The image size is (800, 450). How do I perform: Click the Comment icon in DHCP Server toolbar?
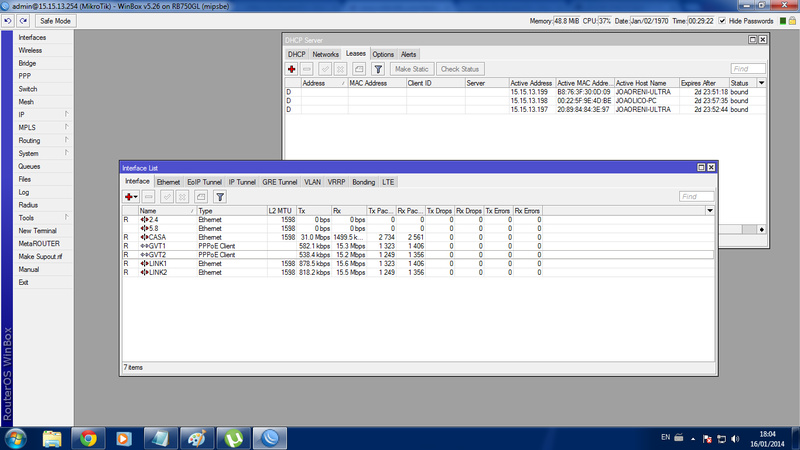pyautogui.click(x=359, y=69)
